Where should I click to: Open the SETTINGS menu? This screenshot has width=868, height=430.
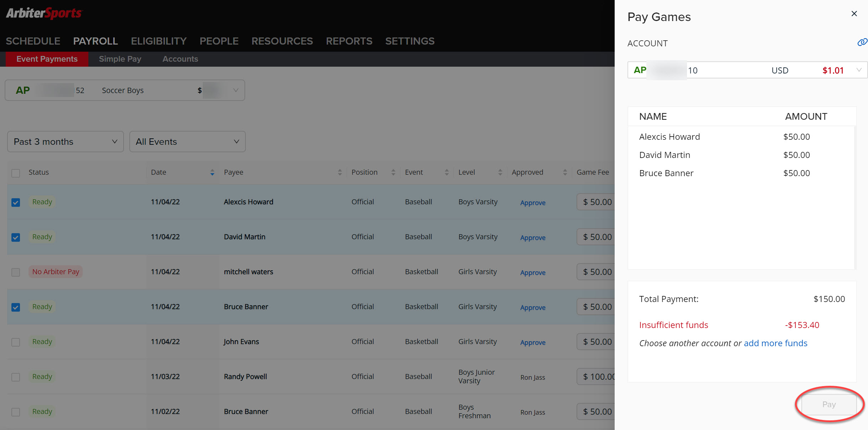pos(410,41)
